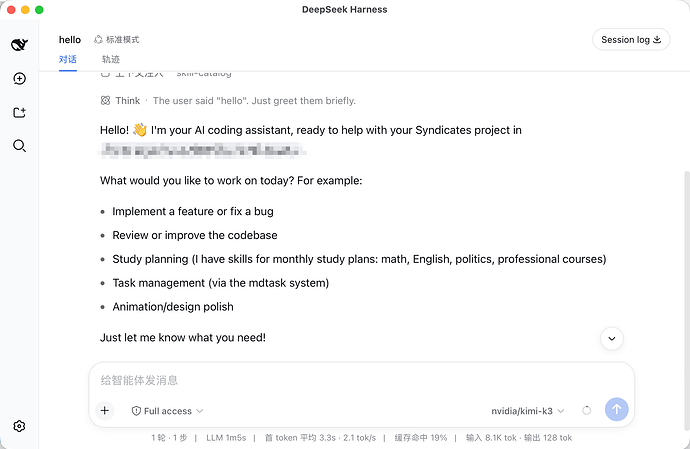Viewport: 690px width, 449px height.
Task: Start a new chat from sidebar icon
Action: pos(19,79)
